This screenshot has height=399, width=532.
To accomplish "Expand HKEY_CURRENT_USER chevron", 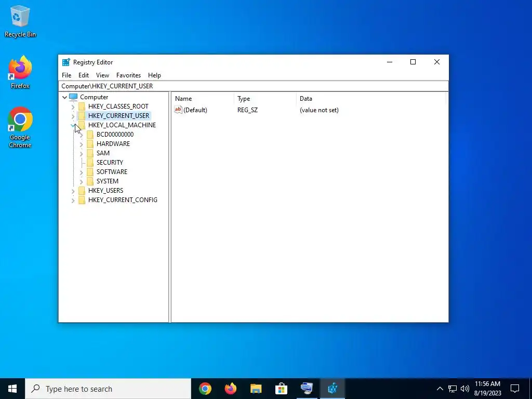I will (73, 116).
